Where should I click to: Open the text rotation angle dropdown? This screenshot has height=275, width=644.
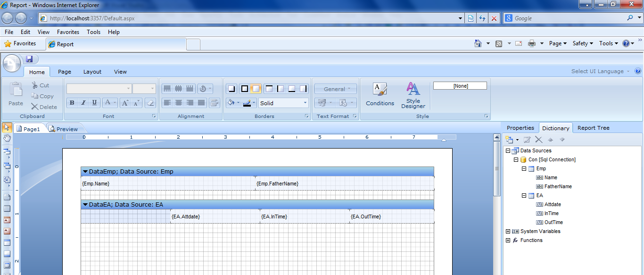pyautogui.click(x=205, y=89)
